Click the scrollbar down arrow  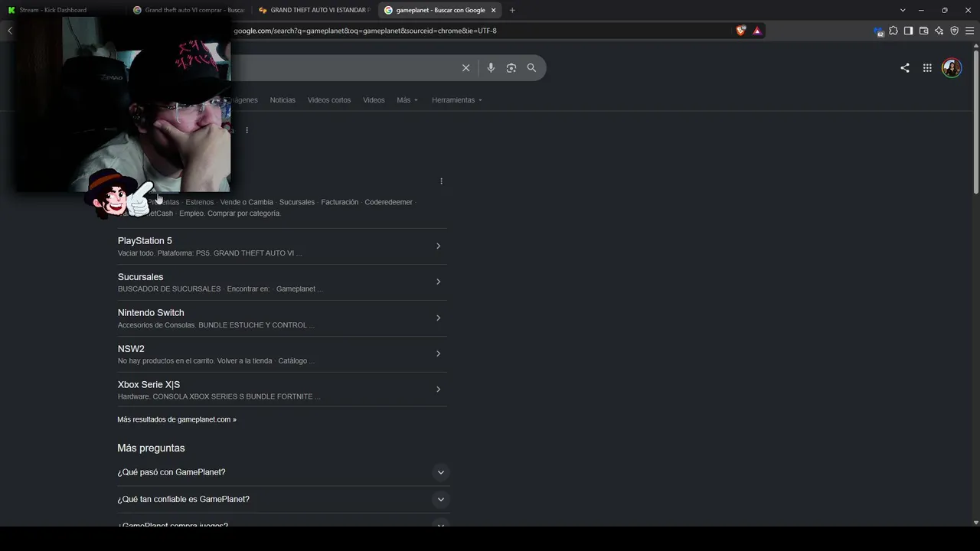tap(975, 523)
